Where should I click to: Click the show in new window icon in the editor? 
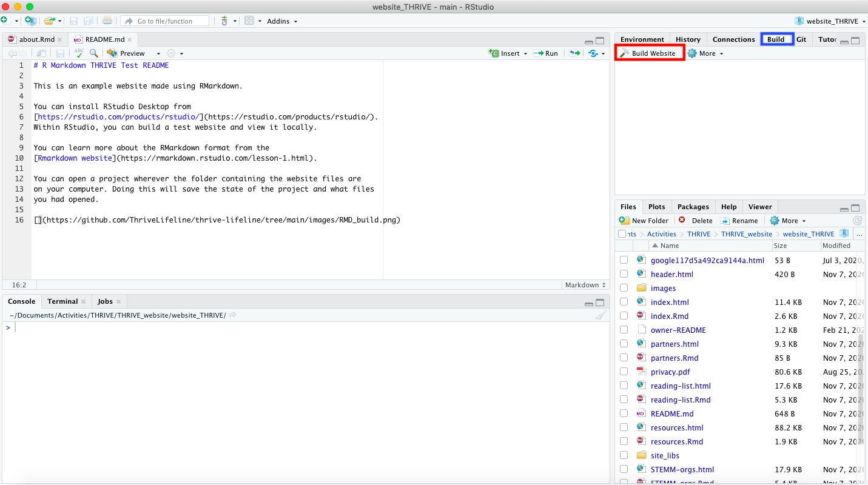(x=41, y=53)
